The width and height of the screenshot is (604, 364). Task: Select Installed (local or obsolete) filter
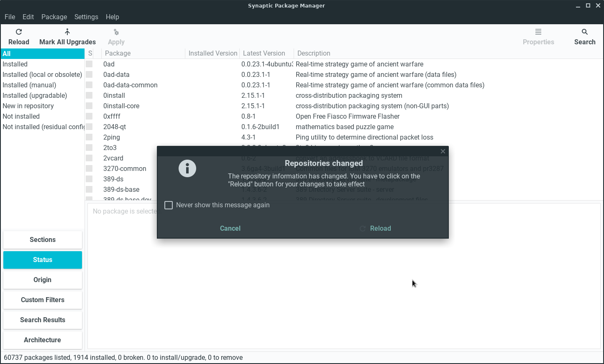[x=43, y=74]
